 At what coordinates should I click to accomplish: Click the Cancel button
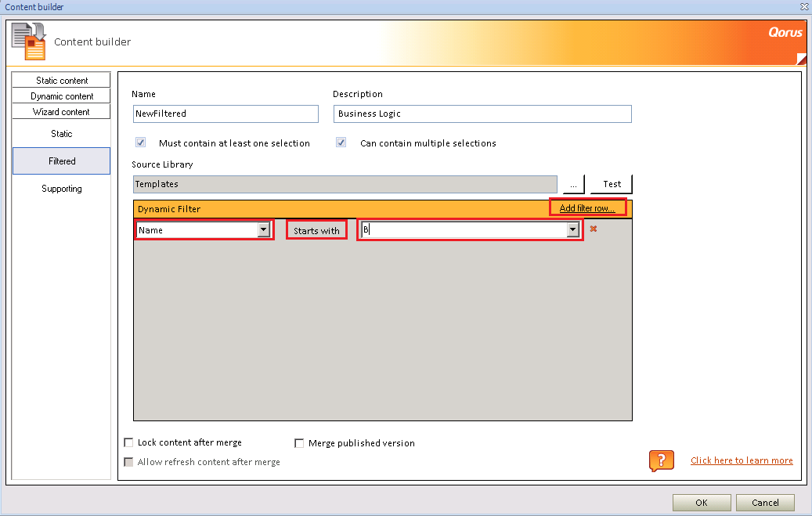click(765, 503)
